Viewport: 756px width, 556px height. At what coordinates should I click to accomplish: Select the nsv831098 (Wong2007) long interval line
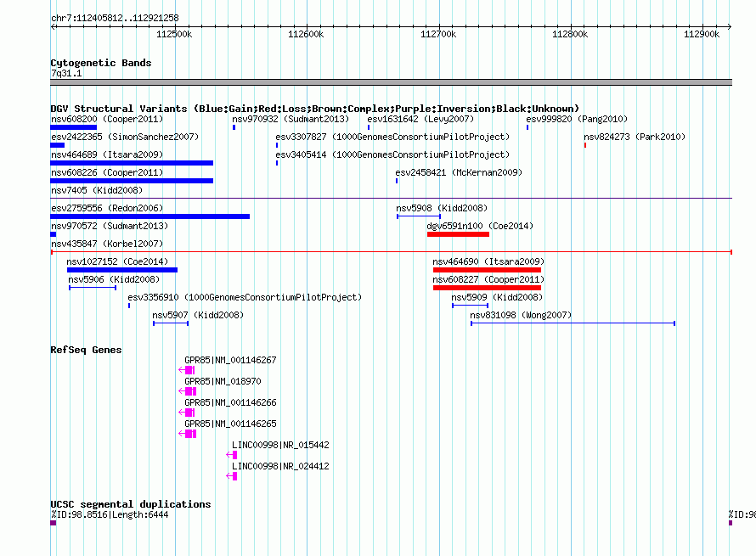click(x=573, y=323)
